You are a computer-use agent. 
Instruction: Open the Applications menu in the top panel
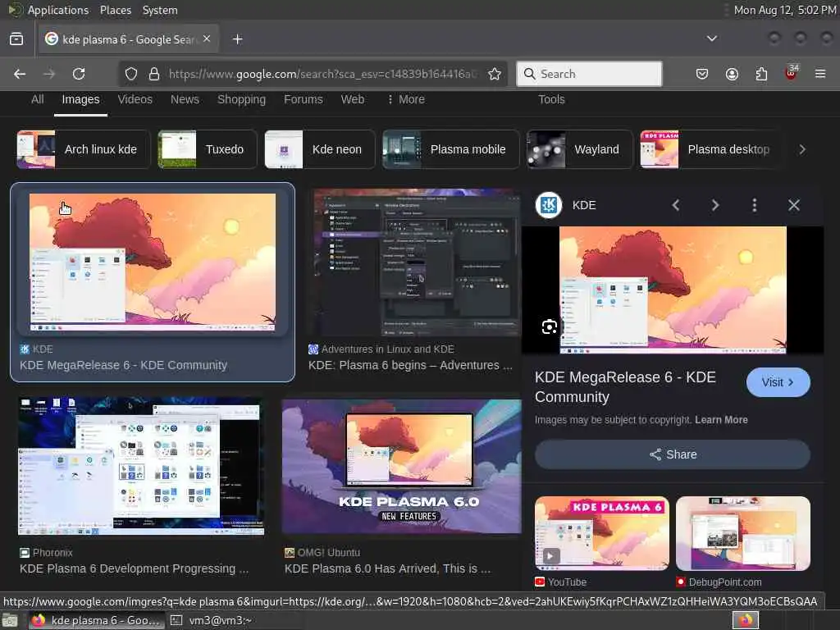tap(58, 10)
